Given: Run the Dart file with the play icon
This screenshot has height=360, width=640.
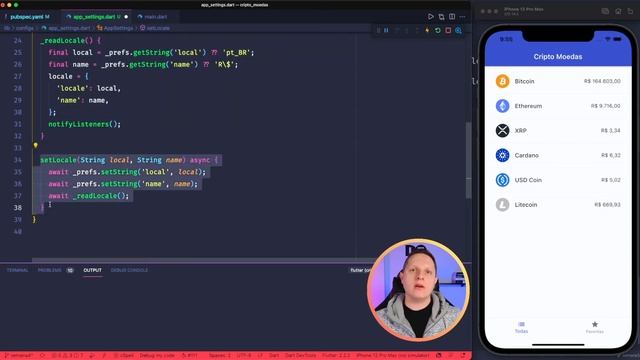Looking at the screenshot, I should pos(431,17).
